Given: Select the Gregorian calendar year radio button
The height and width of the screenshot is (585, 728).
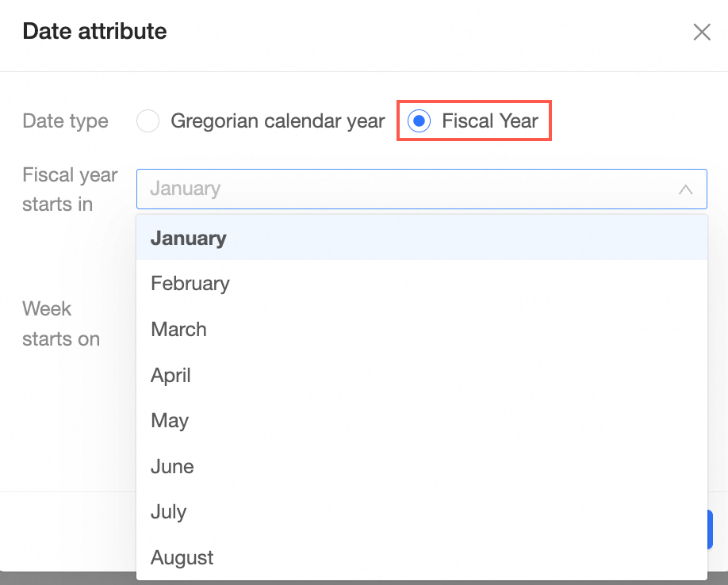Looking at the screenshot, I should (148, 121).
